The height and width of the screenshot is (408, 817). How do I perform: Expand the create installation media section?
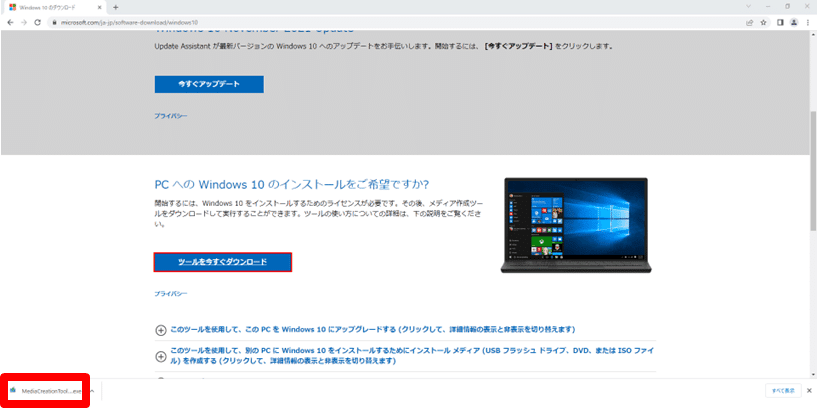(x=405, y=355)
